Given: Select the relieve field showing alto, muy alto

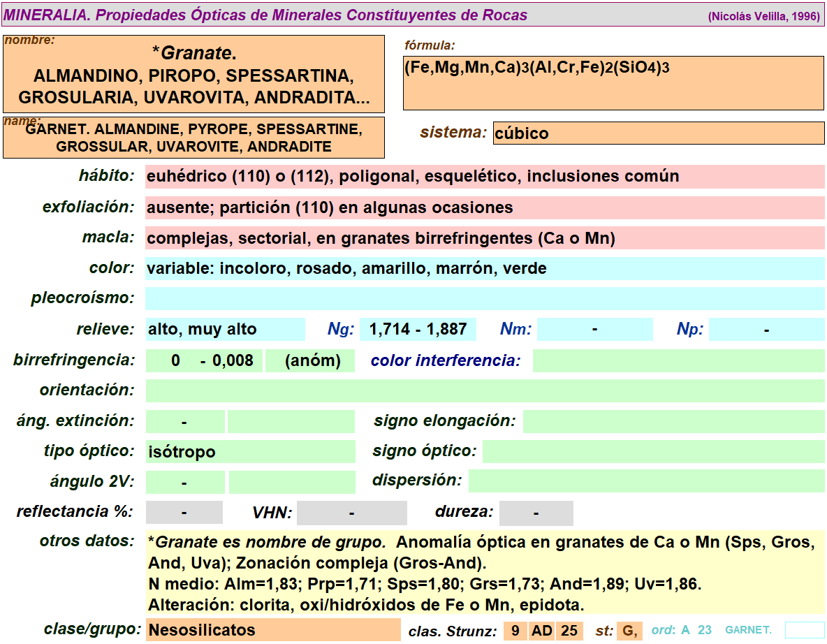Looking at the screenshot, I should (225, 329).
